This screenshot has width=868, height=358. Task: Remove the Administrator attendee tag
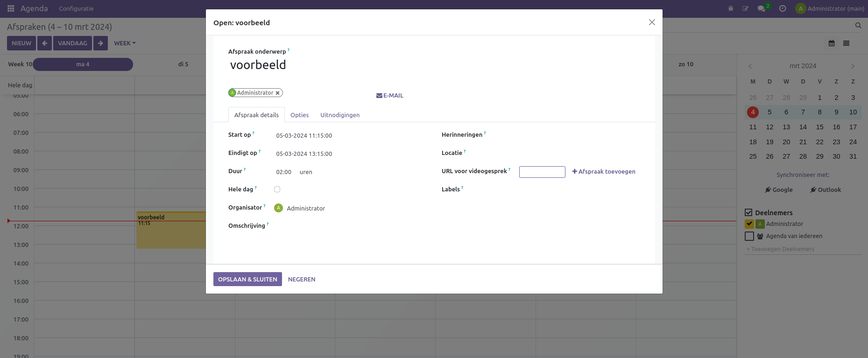click(277, 93)
